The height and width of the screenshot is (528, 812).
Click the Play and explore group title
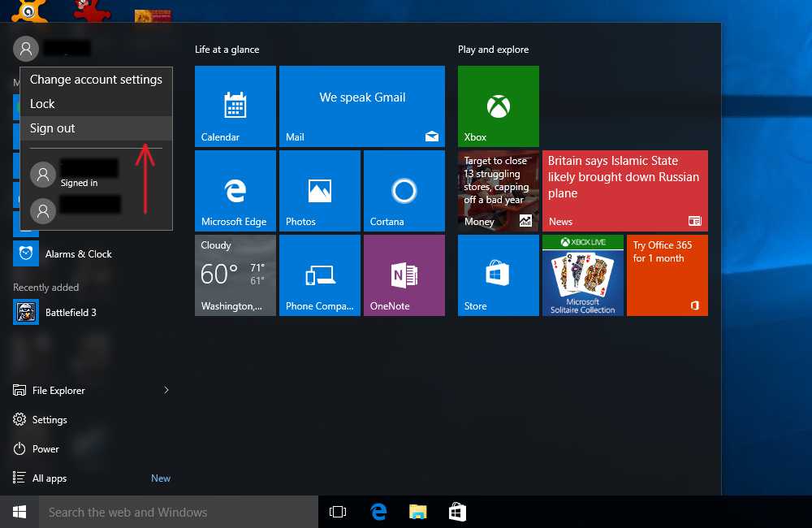pos(493,50)
